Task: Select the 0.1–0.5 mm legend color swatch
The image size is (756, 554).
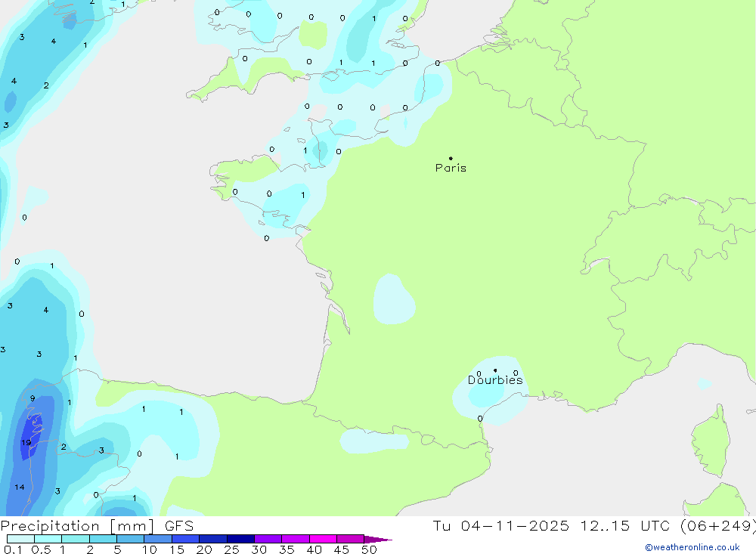Action: tap(20, 539)
